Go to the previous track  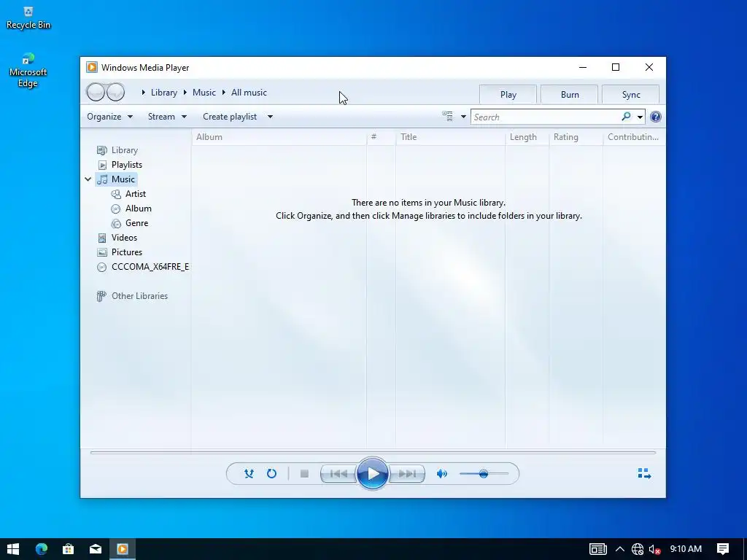[338, 473]
